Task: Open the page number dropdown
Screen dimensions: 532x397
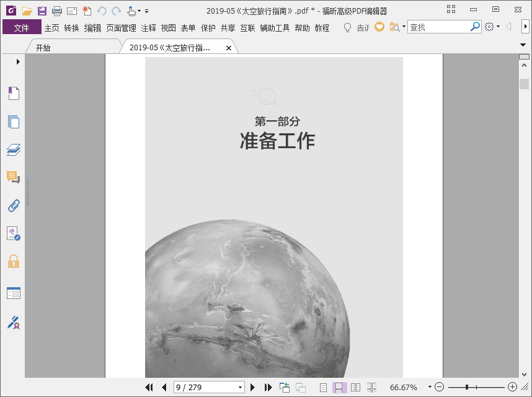Action: tap(241, 387)
